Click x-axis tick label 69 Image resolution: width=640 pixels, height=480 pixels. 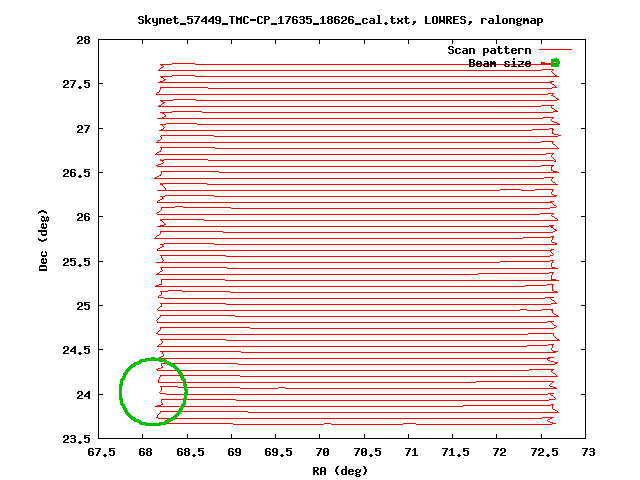coord(234,452)
